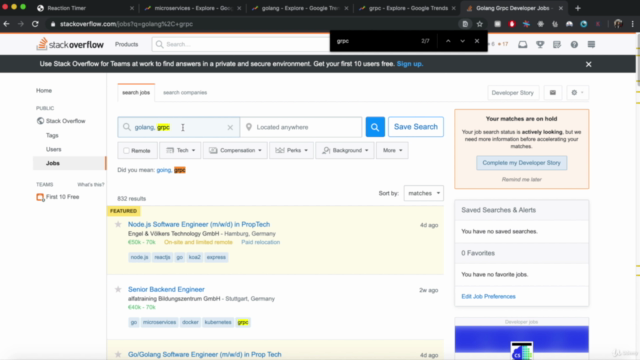Open job messages envelope icon

point(553,93)
